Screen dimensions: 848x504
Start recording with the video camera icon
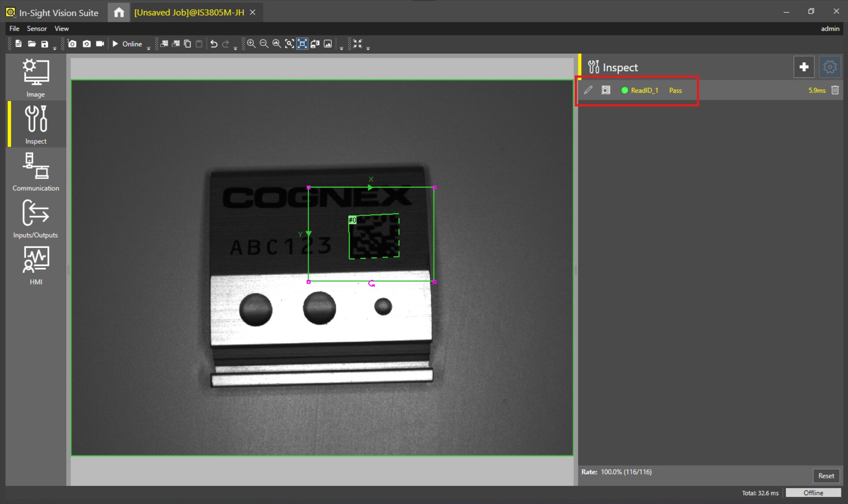click(x=100, y=44)
